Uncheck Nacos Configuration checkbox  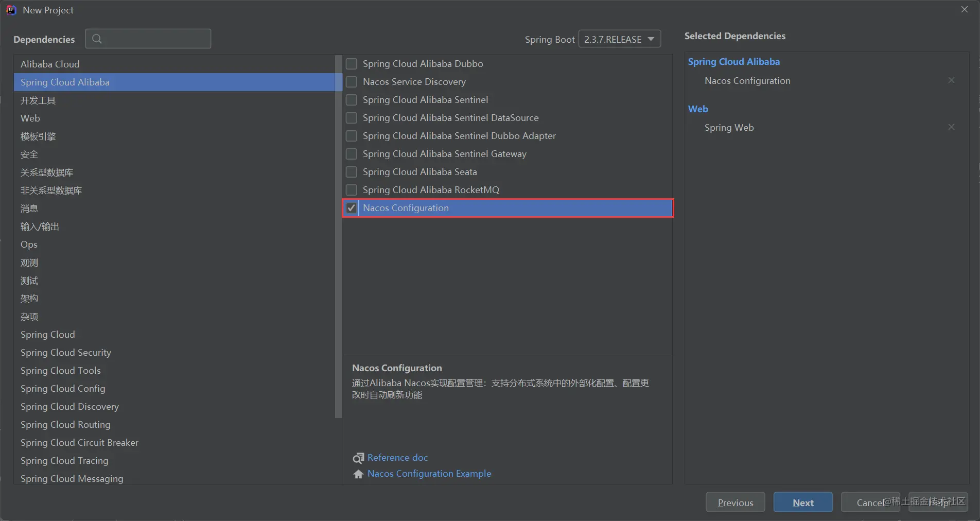tap(352, 208)
